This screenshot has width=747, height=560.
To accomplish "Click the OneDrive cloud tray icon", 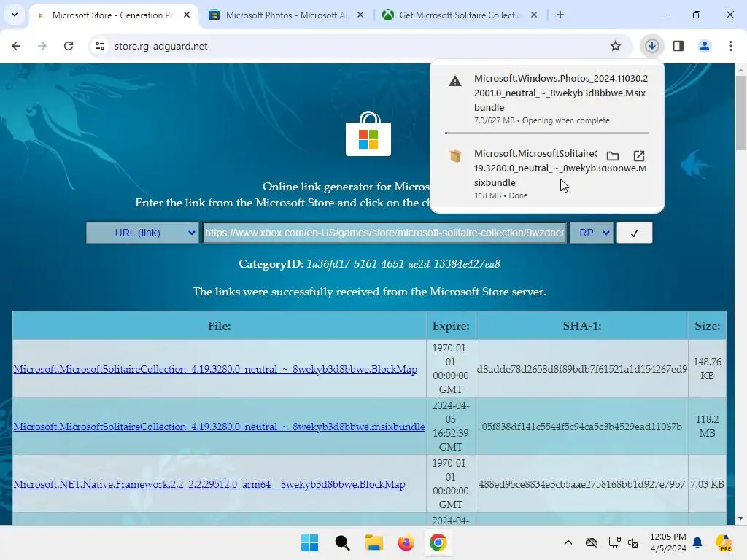I will [x=591, y=542].
